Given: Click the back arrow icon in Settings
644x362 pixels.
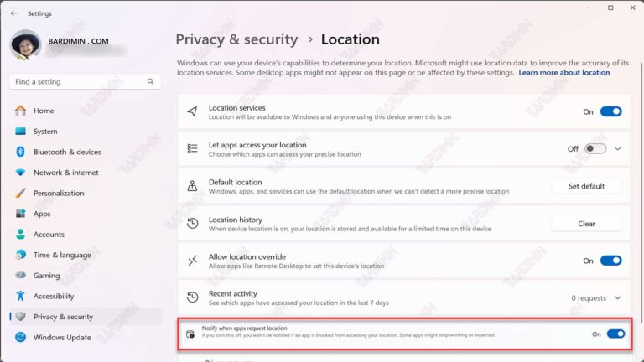Looking at the screenshot, I should [14, 13].
